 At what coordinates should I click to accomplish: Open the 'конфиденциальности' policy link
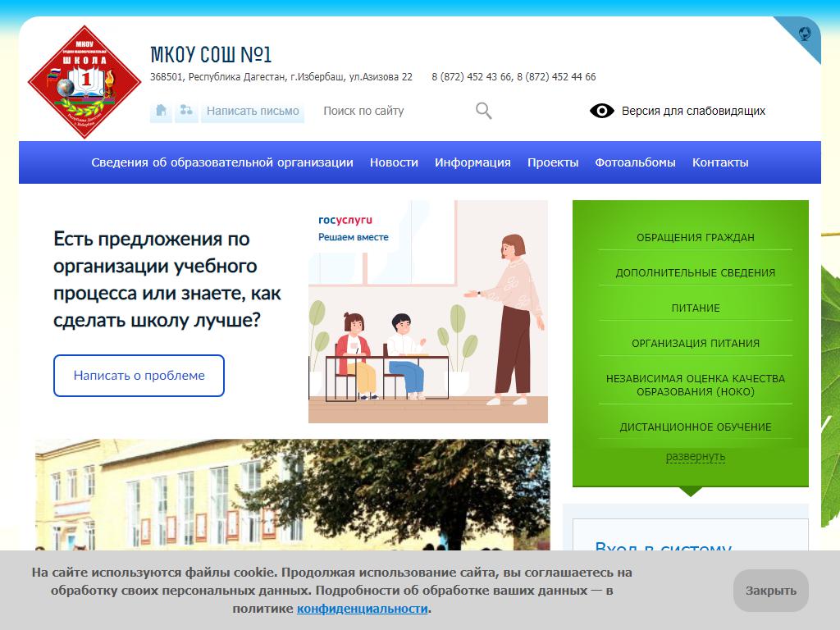tap(362, 609)
